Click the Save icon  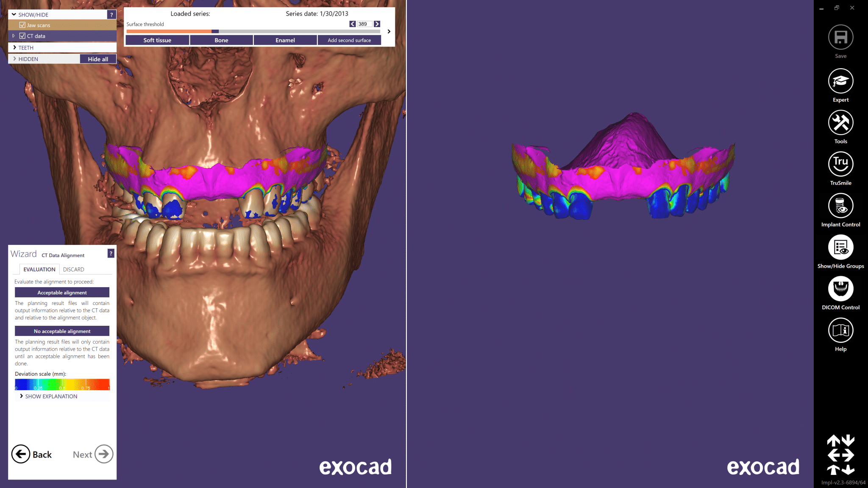pos(840,37)
